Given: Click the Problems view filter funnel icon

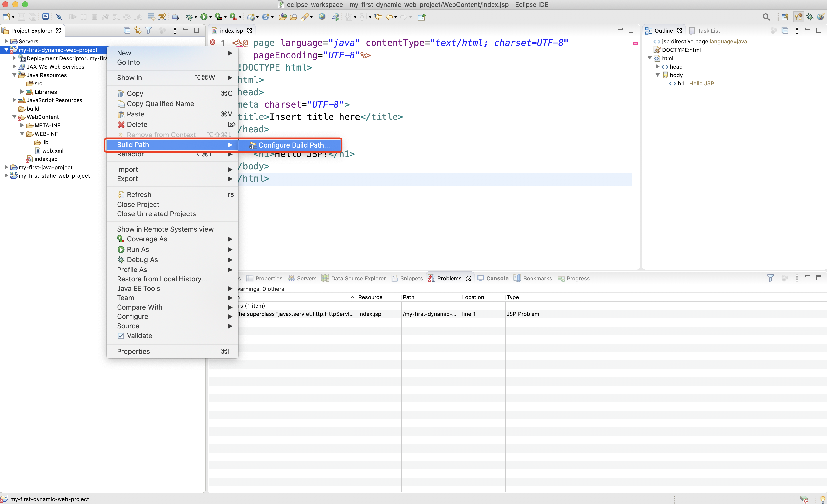Looking at the screenshot, I should point(770,278).
